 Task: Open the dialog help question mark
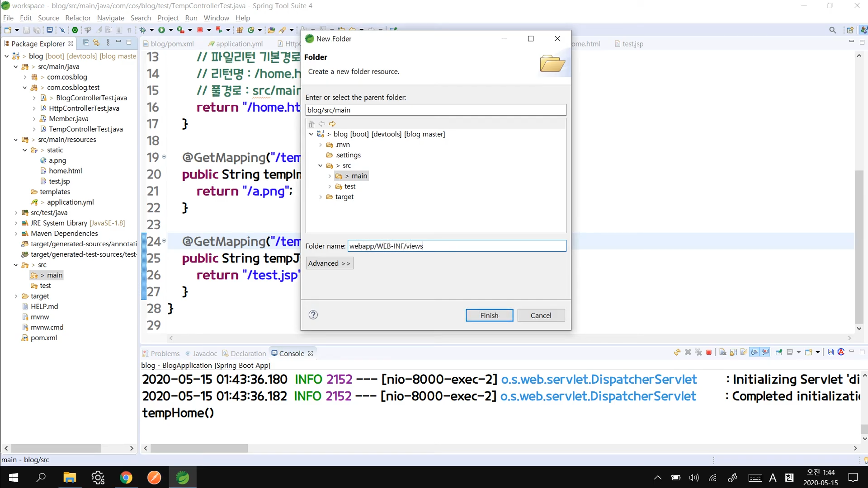tap(313, 315)
